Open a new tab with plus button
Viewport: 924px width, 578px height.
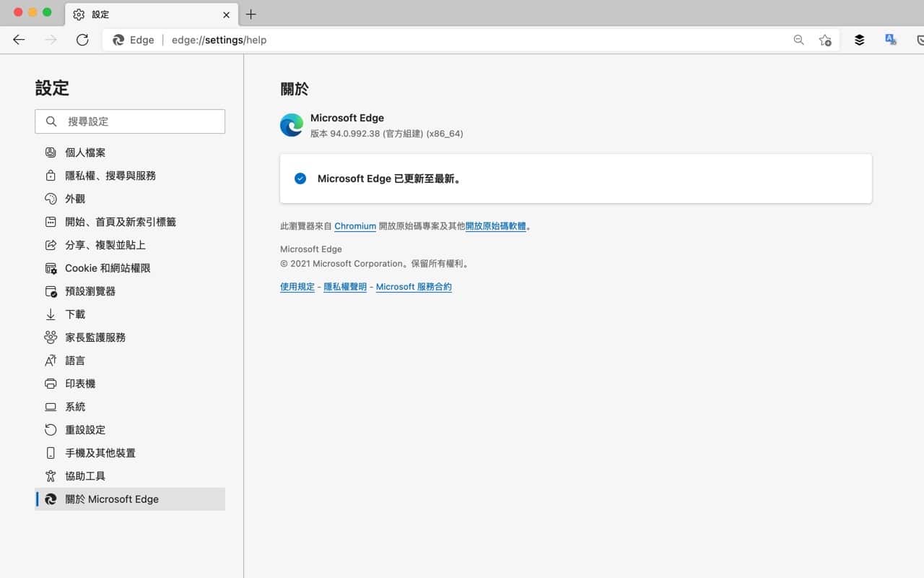tap(250, 14)
